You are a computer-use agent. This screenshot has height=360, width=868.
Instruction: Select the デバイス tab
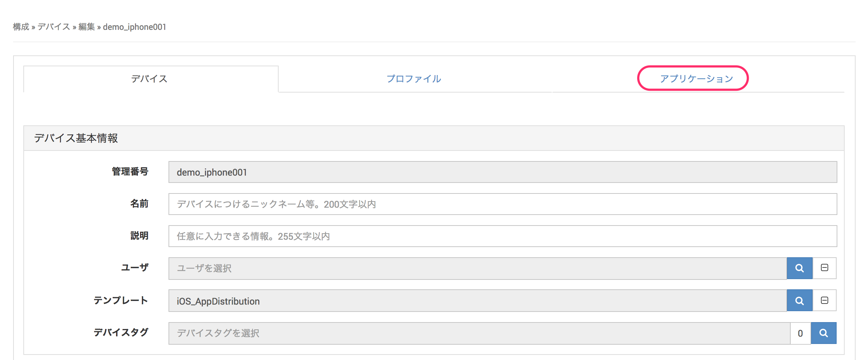150,79
